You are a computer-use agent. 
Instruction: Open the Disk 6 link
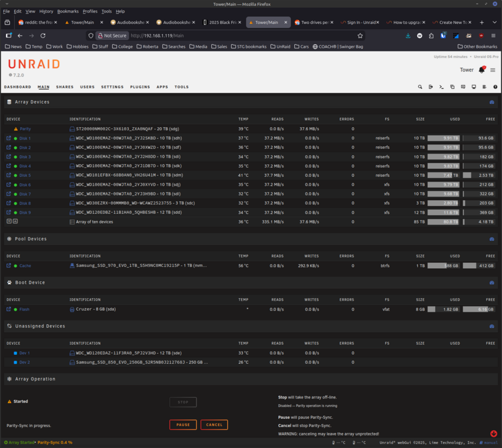click(x=25, y=185)
